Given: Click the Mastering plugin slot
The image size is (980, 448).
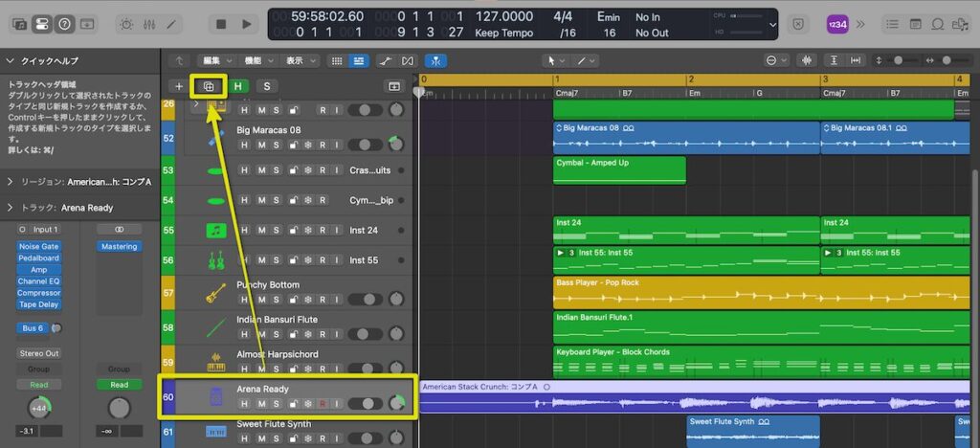Looking at the screenshot, I should (x=119, y=247).
